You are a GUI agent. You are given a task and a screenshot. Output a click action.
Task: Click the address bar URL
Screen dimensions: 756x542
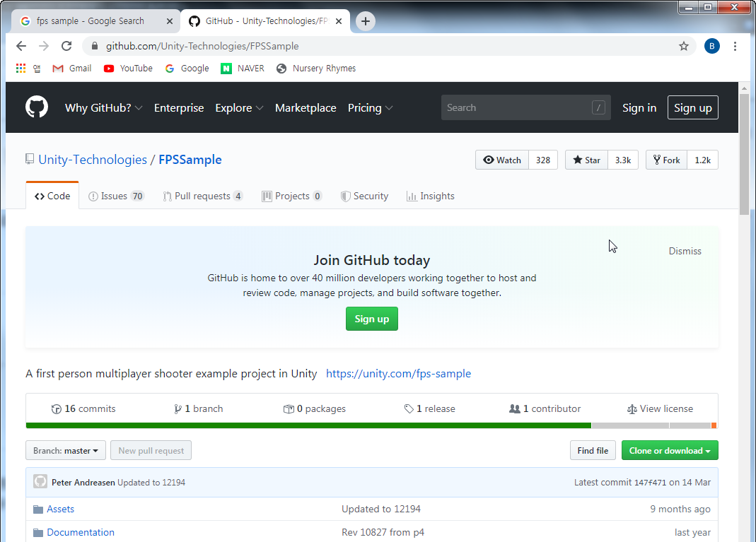click(202, 46)
